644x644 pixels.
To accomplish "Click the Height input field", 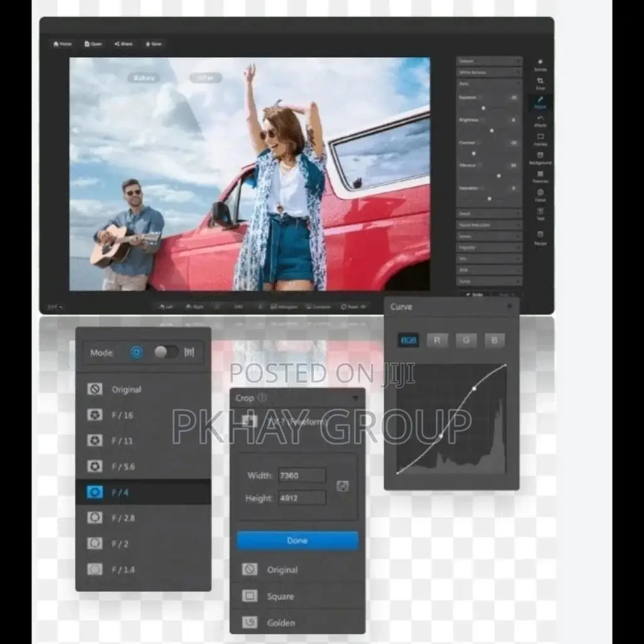I will [x=302, y=498].
